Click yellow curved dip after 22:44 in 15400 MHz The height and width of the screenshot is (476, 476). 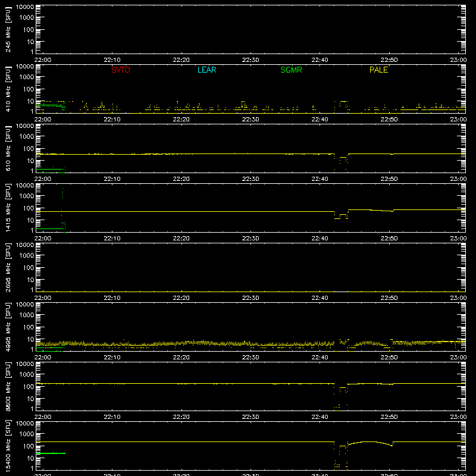tap(370, 443)
